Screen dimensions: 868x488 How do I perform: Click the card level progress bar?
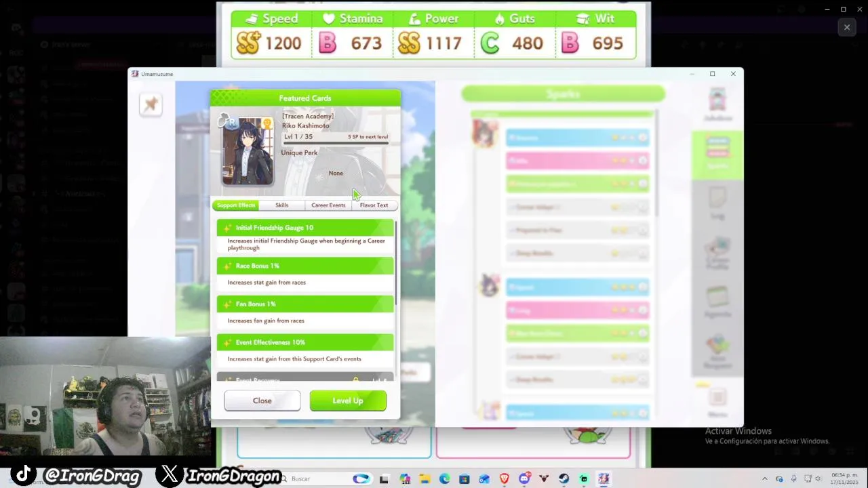pyautogui.click(x=336, y=143)
